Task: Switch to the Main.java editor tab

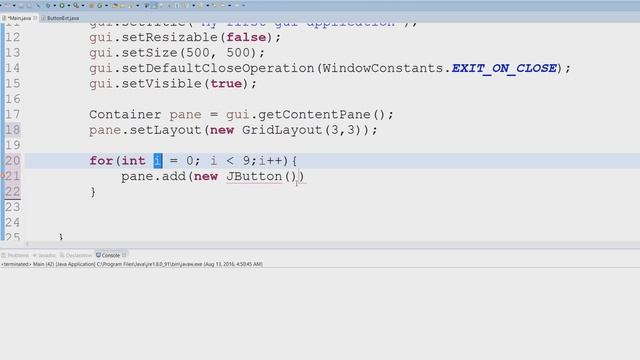Action: pyautogui.click(x=19, y=18)
